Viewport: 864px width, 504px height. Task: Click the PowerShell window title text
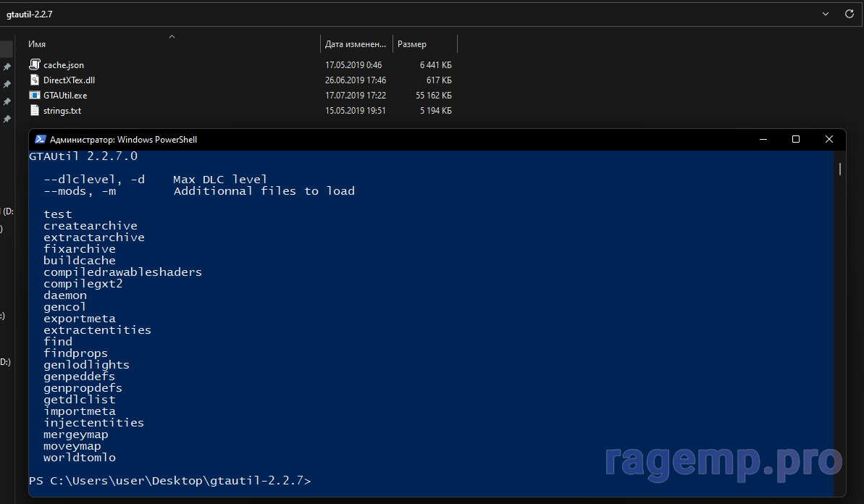pyautogui.click(x=123, y=140)
